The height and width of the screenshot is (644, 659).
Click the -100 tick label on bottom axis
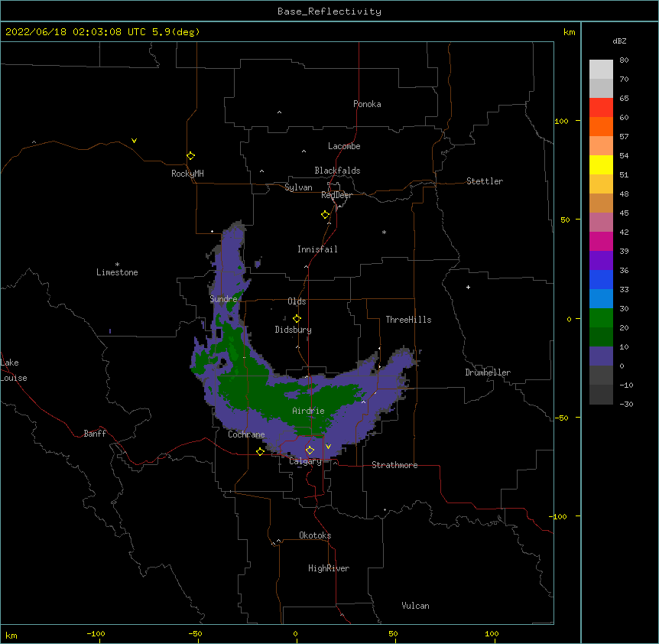coord(96,634)
